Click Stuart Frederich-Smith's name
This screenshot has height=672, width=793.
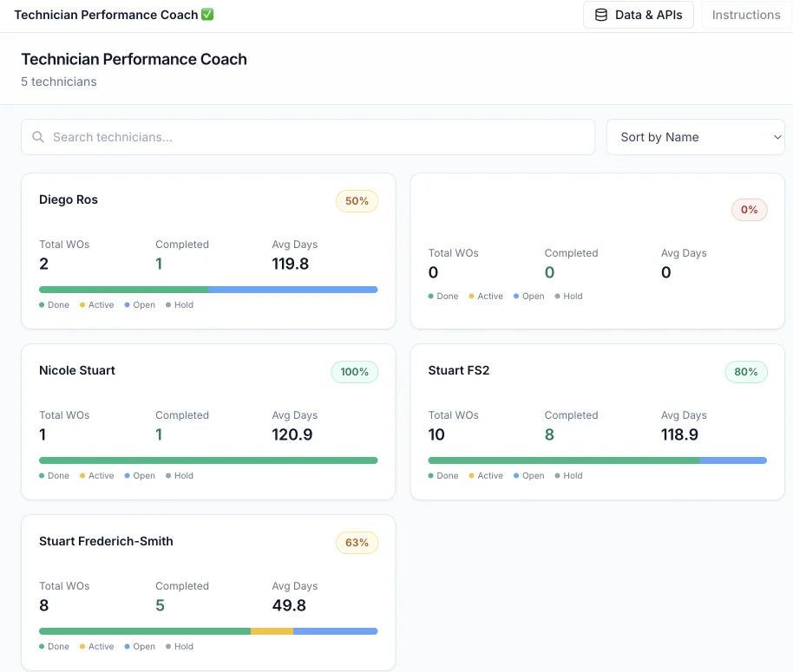106,541
